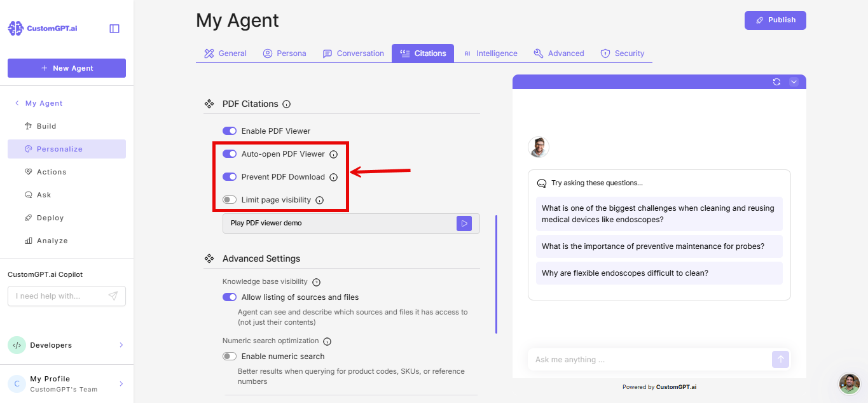Viewport: 868px width, 403px height.
Task: Click the settings panel vertical scrollbar
Action: tap(496, 274)
